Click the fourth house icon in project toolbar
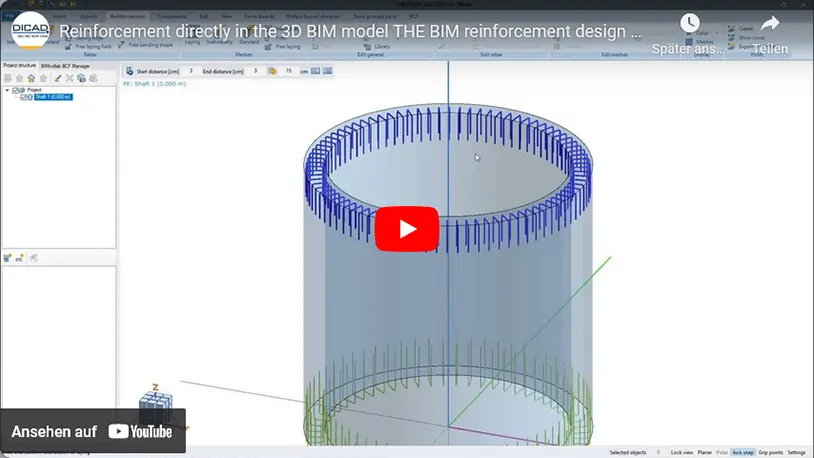Viewport: 814px width, 458px height. (x=43, y=78)
